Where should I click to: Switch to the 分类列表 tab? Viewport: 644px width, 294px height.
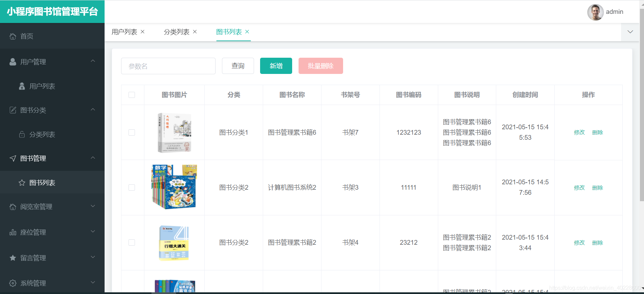pyautogui.click(x=176, y=32)
